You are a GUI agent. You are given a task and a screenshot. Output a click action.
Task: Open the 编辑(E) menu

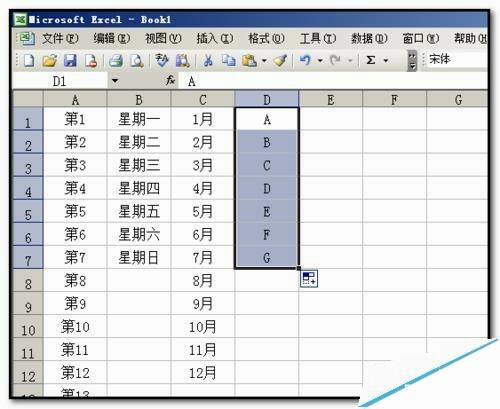(x=112, y=39)
